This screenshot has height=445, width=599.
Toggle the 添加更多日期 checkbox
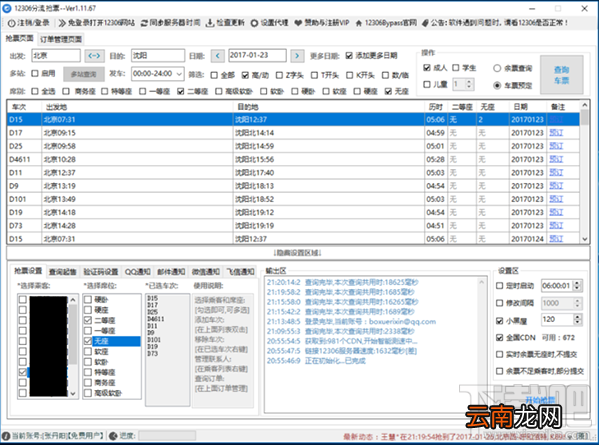pos(349,56)
